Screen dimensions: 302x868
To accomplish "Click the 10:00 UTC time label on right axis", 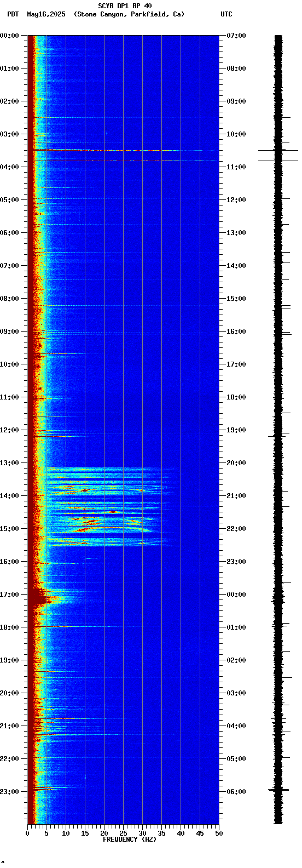I will click(x=236, y=134).
